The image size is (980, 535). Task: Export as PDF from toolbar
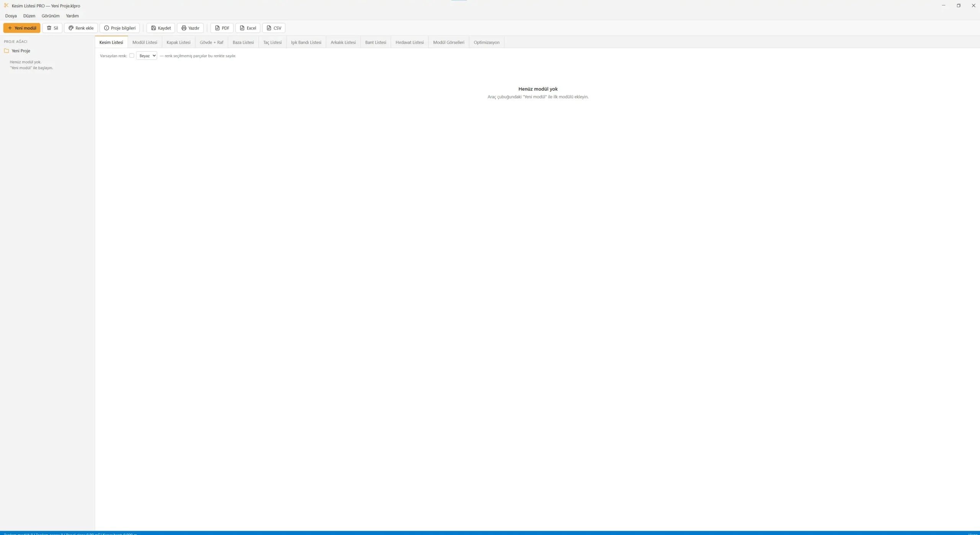[x=222, y=28]
